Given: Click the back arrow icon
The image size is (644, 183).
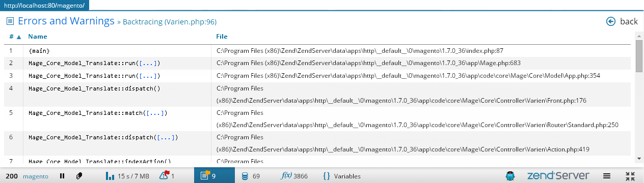Looking at the screenshot, I should tap(611, 21).
